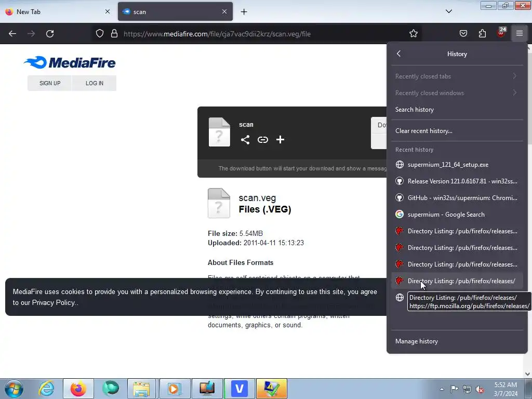Open the Firefox hamburger menu
532x399 pixels.
pyautogui.click(x=520, y=33)
